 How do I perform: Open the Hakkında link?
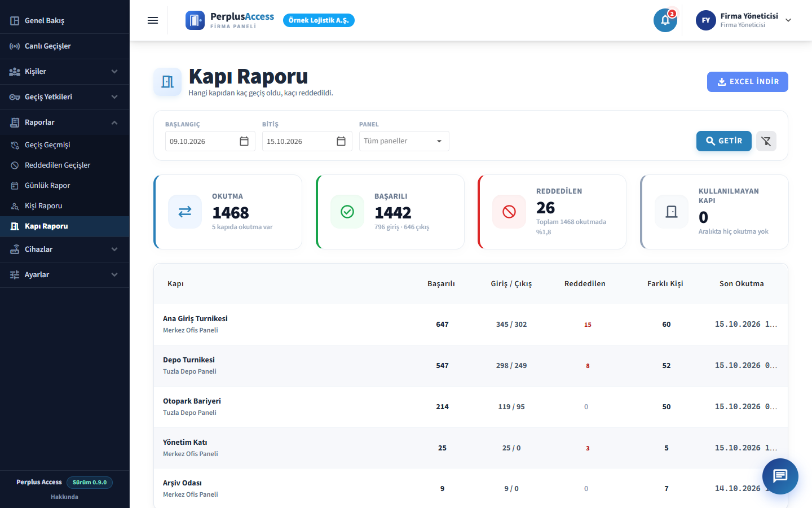point(64,497)
